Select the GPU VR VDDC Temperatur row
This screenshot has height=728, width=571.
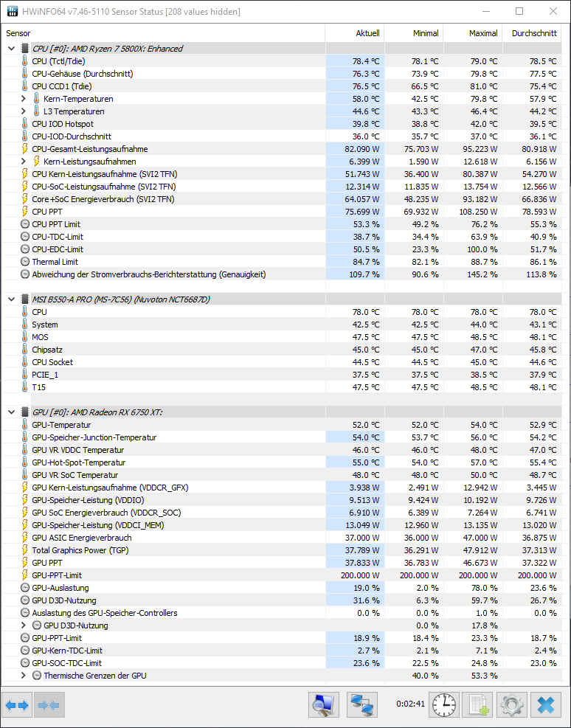281,449
